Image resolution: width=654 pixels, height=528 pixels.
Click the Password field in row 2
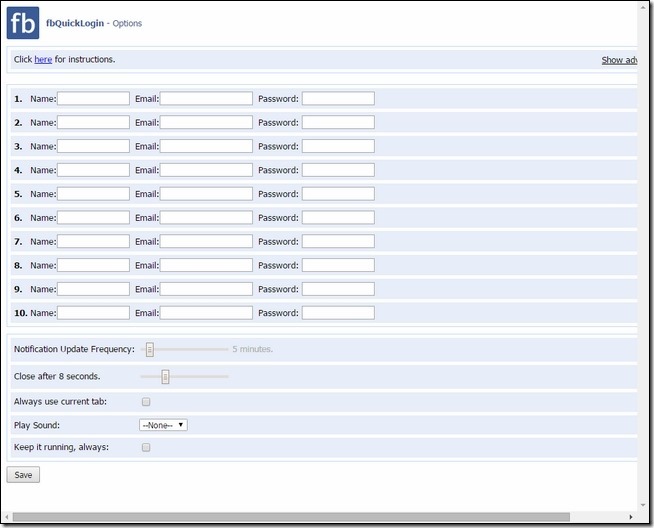(x=338, y=122)
